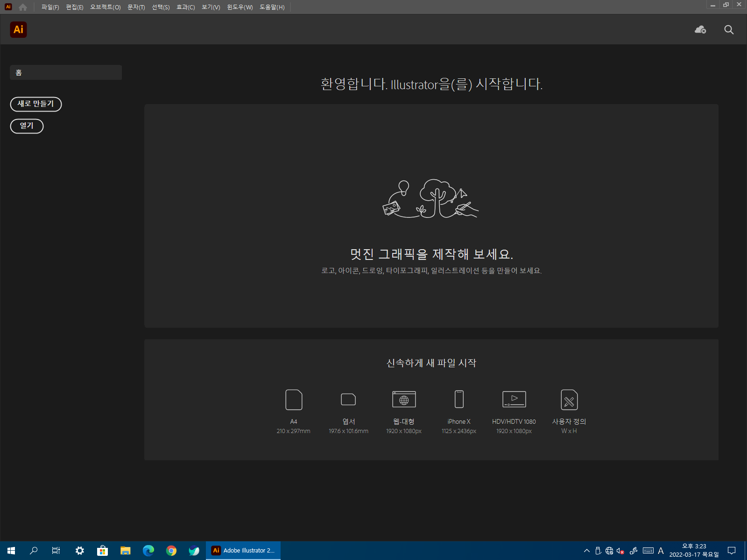This screenshot has width=747, height=560.
Task: Click the pen workspace tray icon
Action: pos(634,551)
